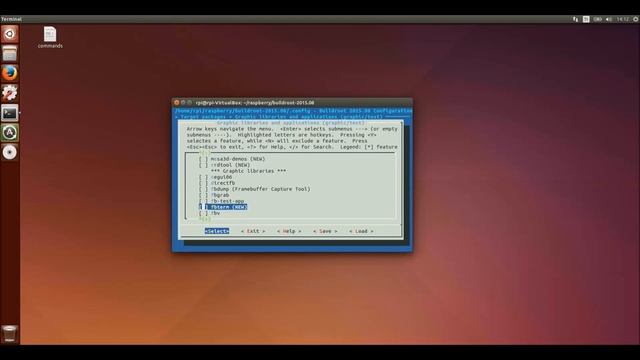Toggle the directfb checkbox
The width and height of the screenshot is (640, 360).
(204, 183)
